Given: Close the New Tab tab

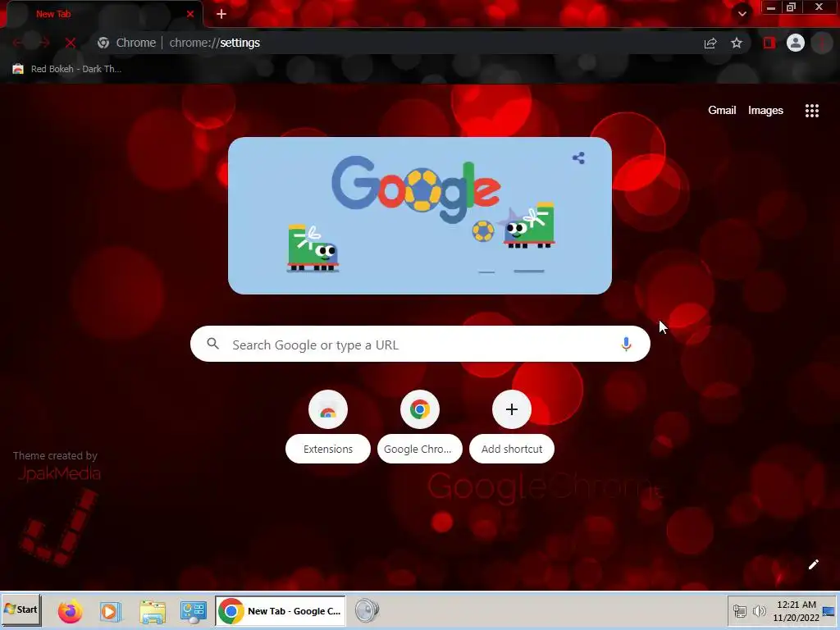Looking at the screenshot, I should pyautogui.click(x=190, y=14).
